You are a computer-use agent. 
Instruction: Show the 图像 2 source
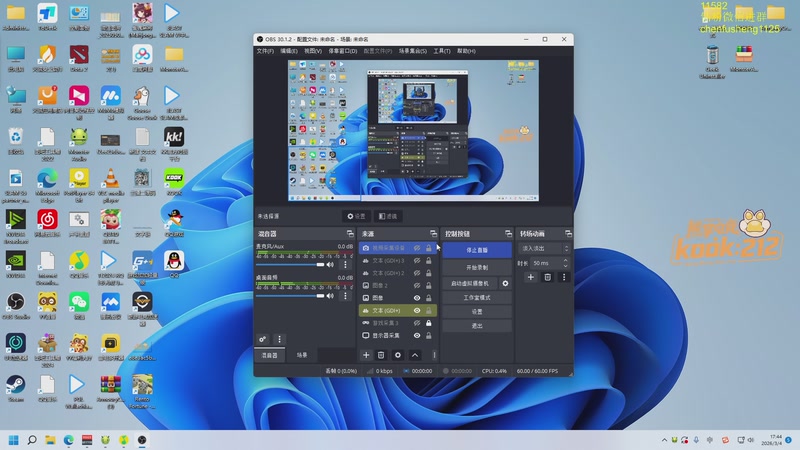tap(417, 286)
